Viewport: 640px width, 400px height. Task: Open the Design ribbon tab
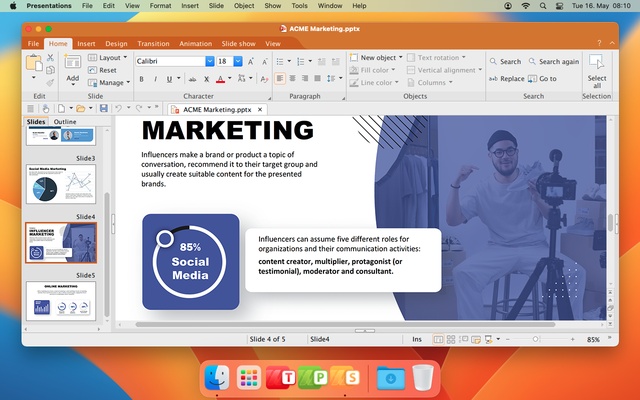116,44
